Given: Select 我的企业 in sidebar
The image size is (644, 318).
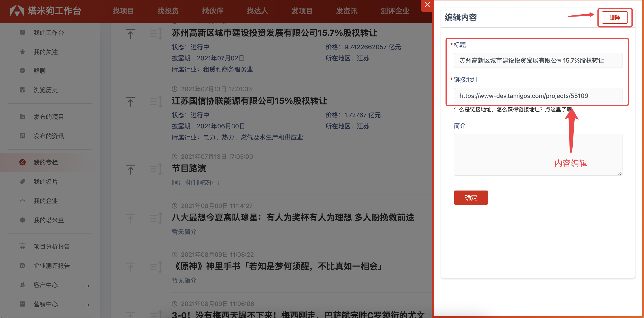Looking at the screenshot, I should click(46, 201).
